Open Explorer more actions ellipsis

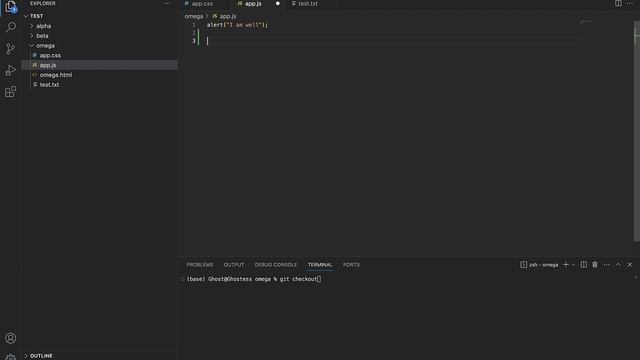coord(167,4)
